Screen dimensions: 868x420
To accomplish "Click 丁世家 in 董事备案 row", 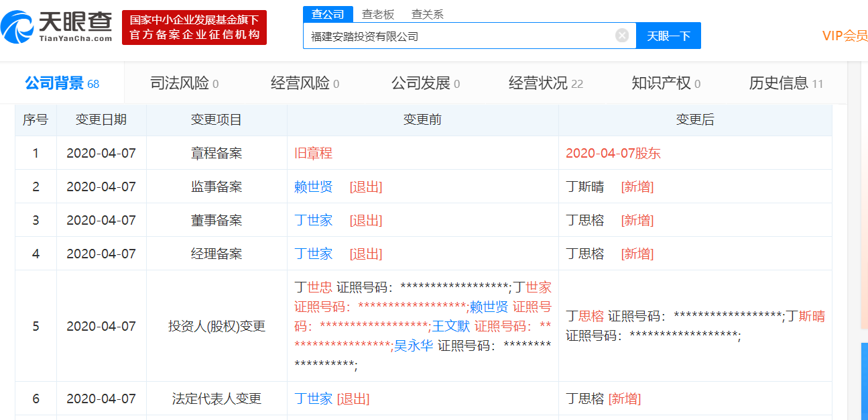I will [314, 220].
